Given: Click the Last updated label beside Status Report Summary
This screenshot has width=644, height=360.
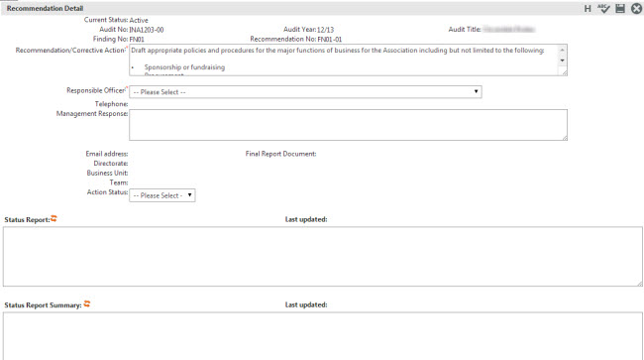Looking at the screenshot, I should [306, 304].
